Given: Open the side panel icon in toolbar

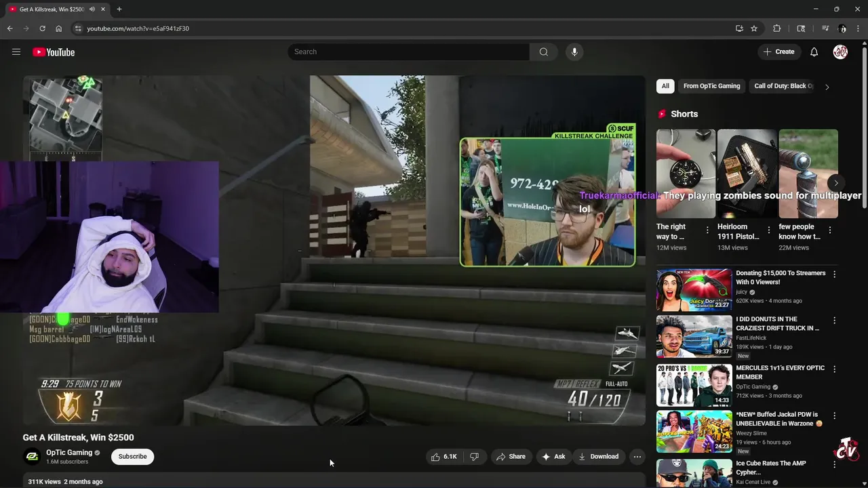Looking at the screenshot, I should (801, 28).
